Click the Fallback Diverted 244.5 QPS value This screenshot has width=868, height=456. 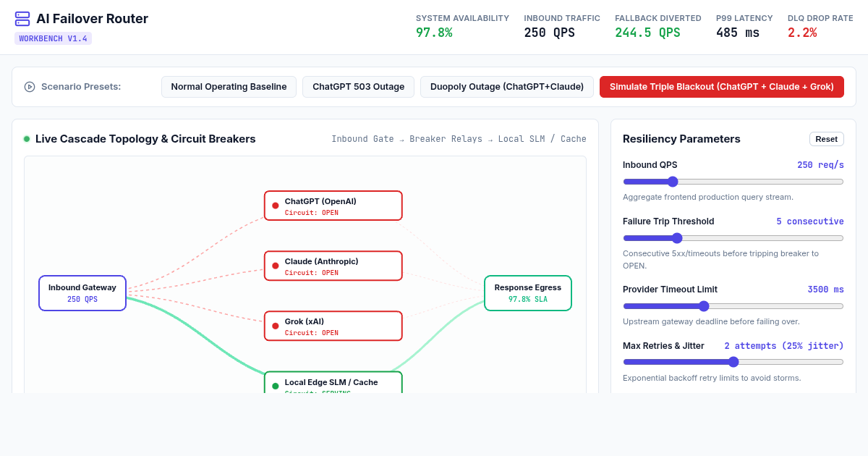(x=647, y=33)
